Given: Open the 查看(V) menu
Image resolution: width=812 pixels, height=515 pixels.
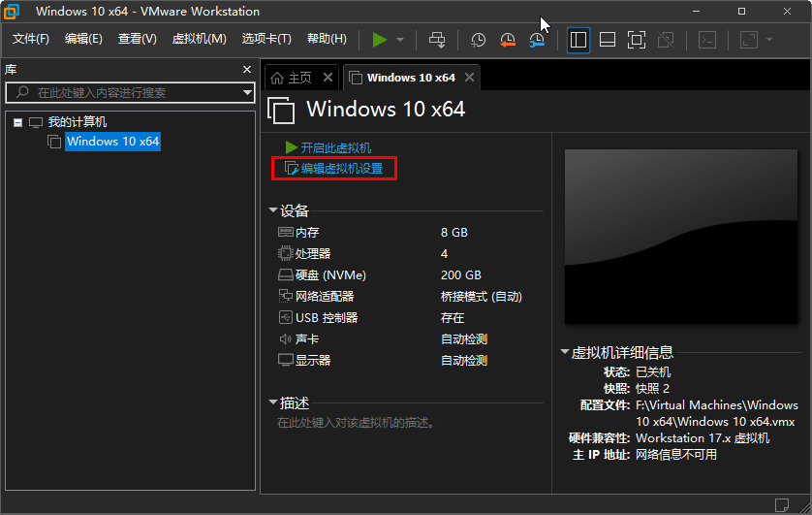Looking at the screenshot, I should 138,39.
